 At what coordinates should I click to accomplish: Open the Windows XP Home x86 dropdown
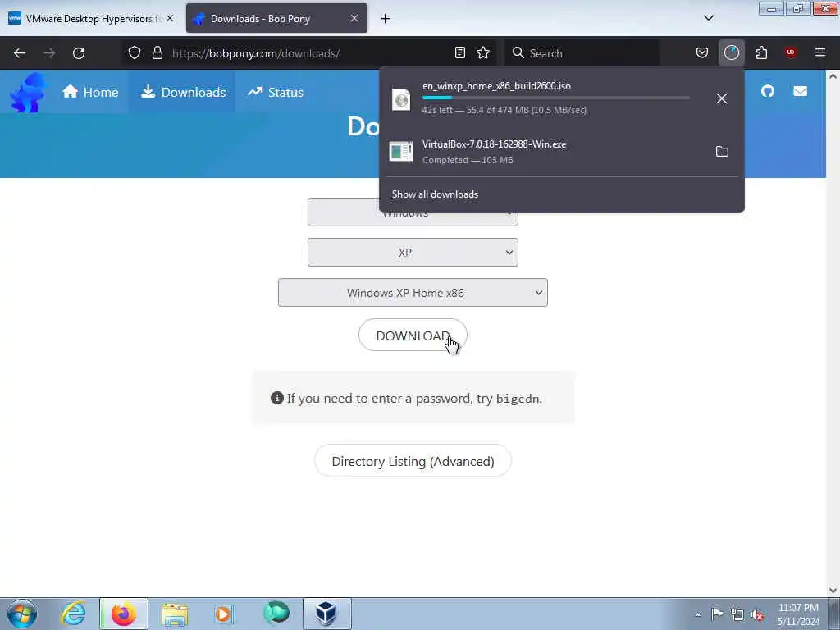[x=413, y=293]
